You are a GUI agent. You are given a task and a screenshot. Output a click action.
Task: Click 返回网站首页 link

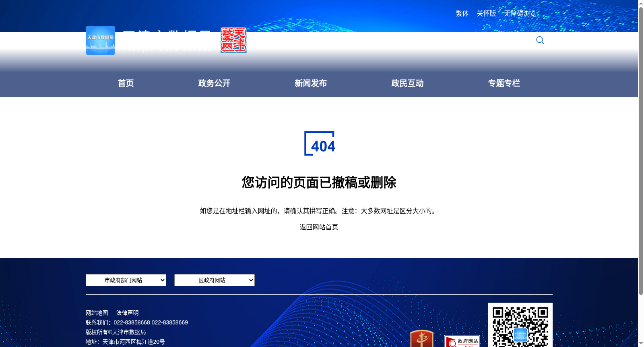coord(319,227)
